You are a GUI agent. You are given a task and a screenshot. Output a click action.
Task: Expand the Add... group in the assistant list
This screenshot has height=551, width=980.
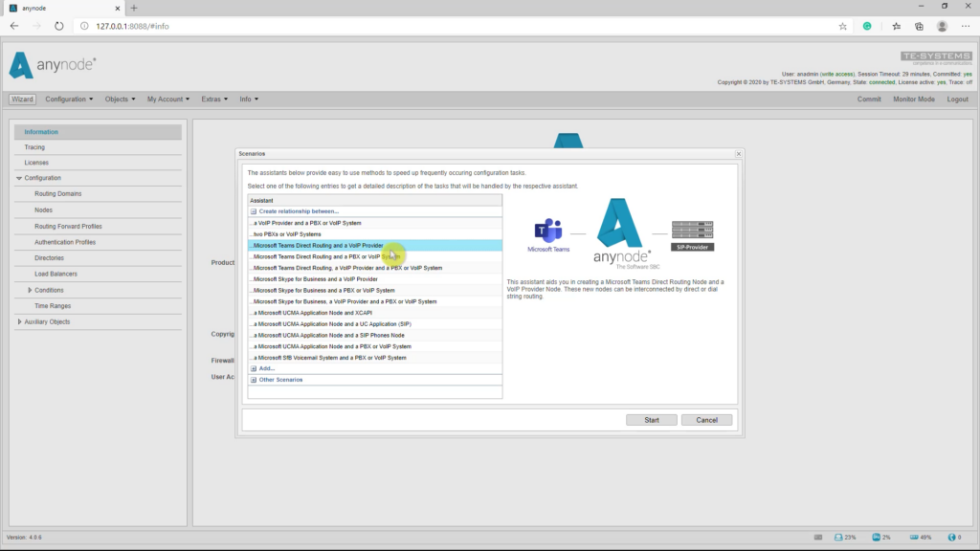pyautogui.click(x=253, y=368)
